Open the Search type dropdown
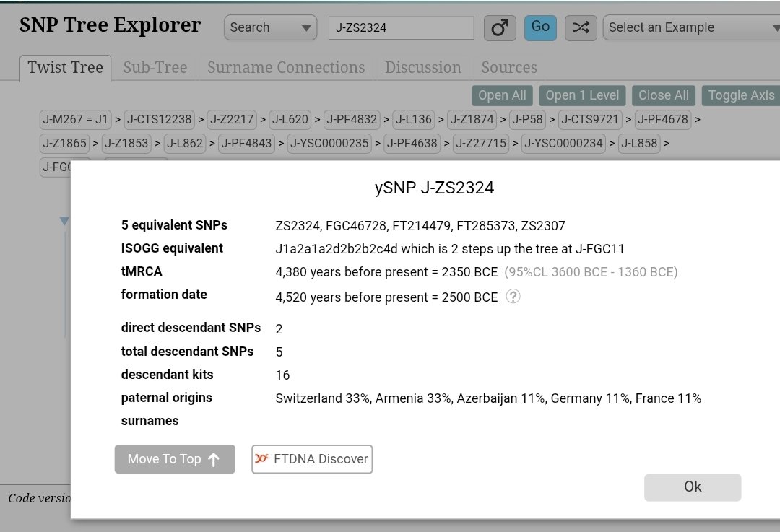The image size is (780, 532). [270, 27]
